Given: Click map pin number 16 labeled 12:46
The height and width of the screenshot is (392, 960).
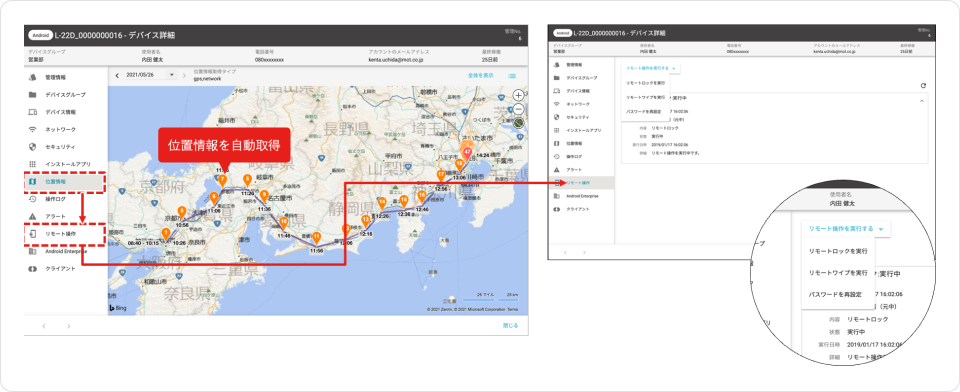Looking at the screenshot, I should click(x=422, y=196).
